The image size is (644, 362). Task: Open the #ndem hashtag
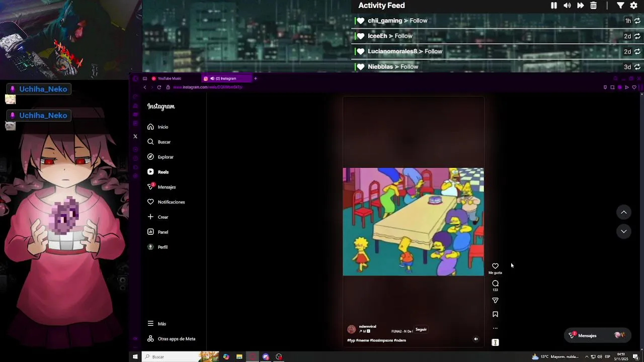point(399,340)
